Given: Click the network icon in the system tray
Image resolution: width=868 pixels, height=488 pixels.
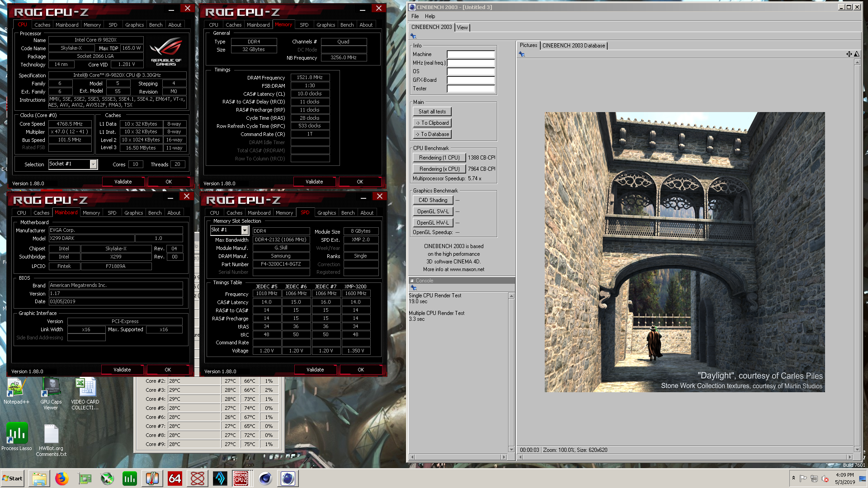Looking at the screenshot, I should 814,479.
